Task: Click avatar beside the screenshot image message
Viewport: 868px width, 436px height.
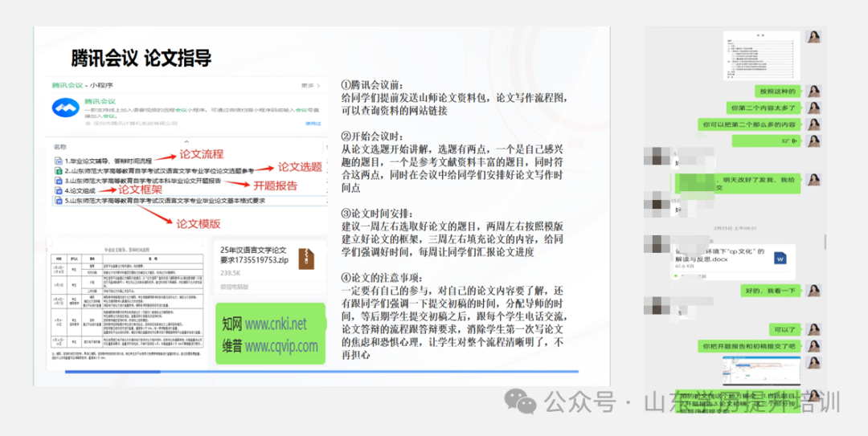Action: (x=813, y=362)
